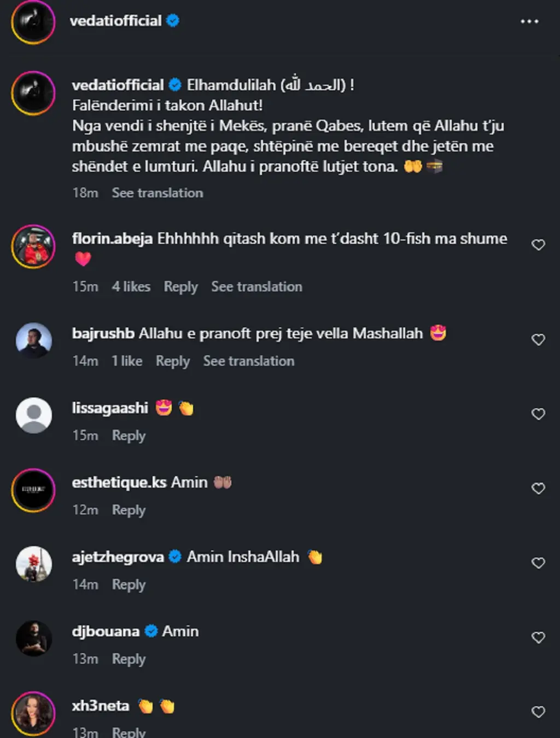Heart xh3neta's clapping comment

pos(538,712)
